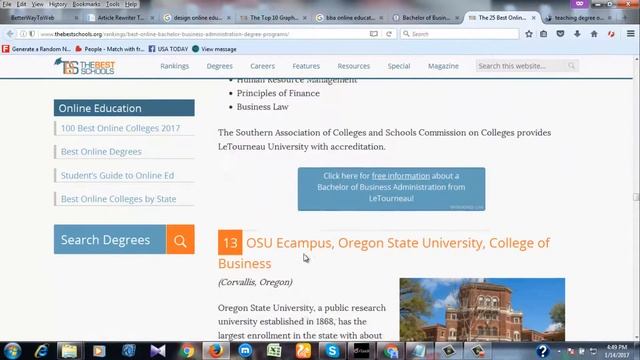
Task: Open the View menu
Action: point(38,4)
